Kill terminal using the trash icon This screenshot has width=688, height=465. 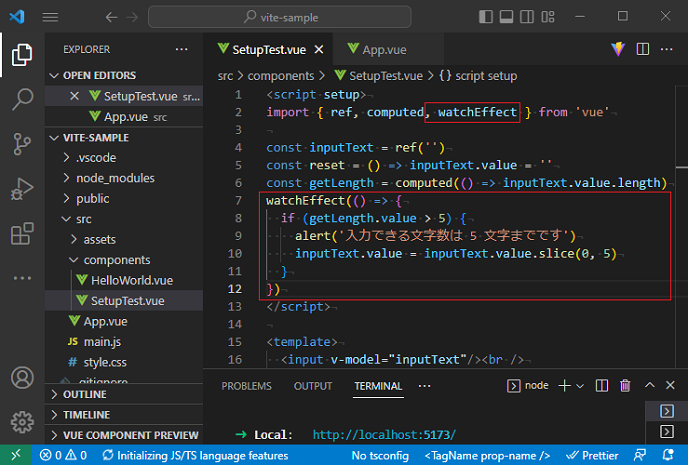[625, 385]
